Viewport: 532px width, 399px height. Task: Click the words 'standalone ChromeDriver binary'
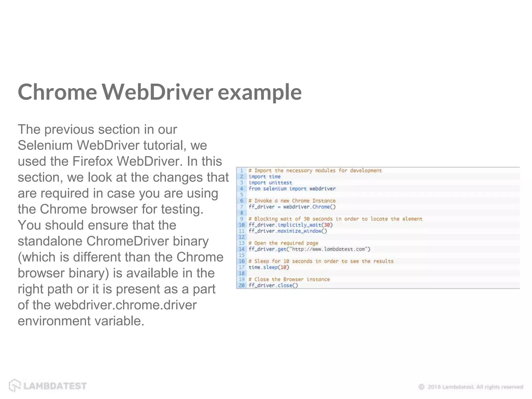coord(113,241)
